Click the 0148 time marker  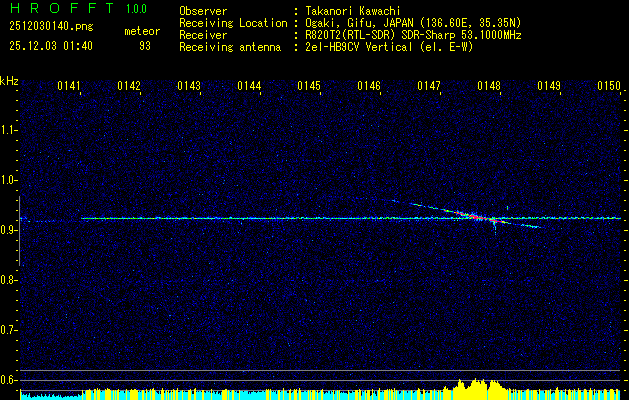[x=489, y=87]
